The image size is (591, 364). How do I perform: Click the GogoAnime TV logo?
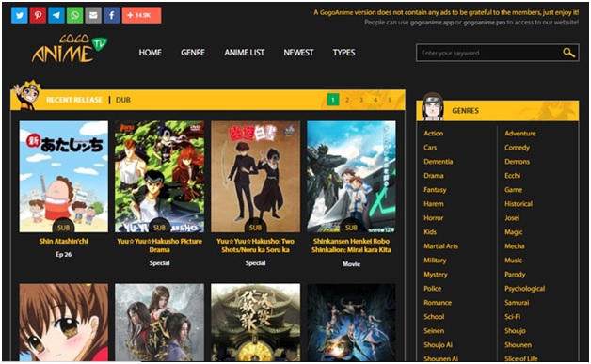[70, 48]
